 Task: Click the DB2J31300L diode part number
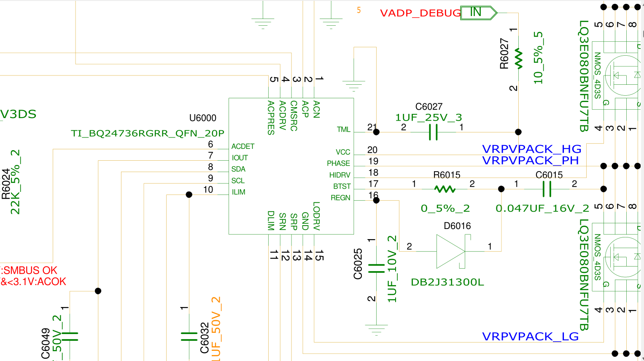tap(447, 282)
